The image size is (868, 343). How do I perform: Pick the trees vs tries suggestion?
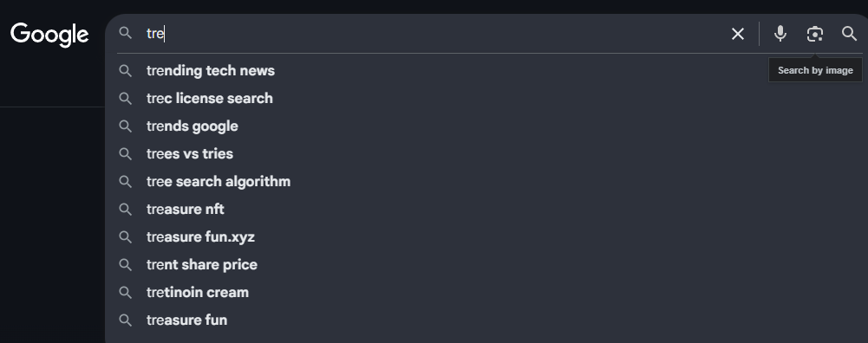coord(189,154)
